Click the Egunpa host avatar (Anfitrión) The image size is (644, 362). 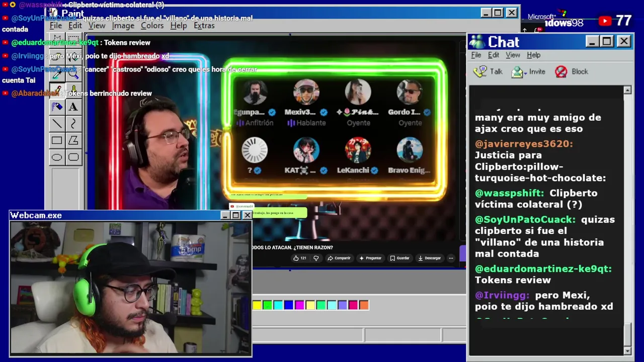coord(255,92)
